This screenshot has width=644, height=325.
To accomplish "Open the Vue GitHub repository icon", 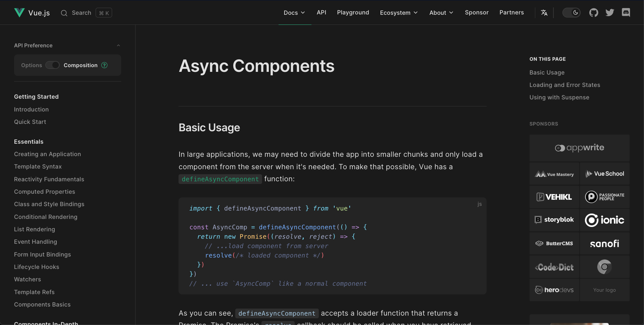I will click(x=594, y=13).
